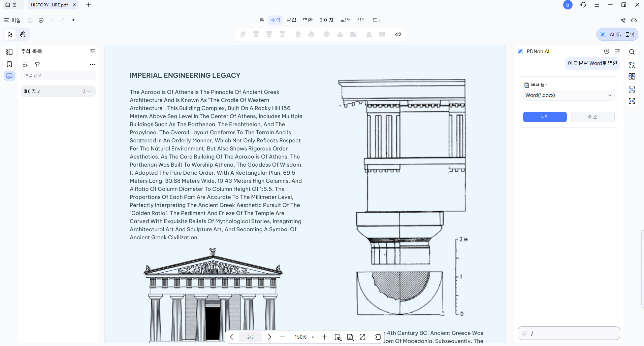
Task: Click the comment search field
Action: [58, 75]
